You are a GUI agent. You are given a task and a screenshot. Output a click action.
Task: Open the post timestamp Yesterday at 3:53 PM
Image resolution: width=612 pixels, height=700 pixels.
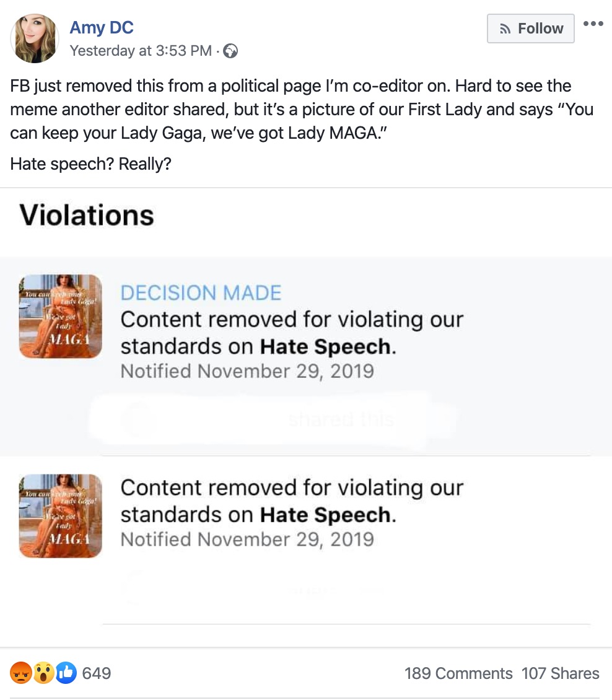click(x=141, y=51)
